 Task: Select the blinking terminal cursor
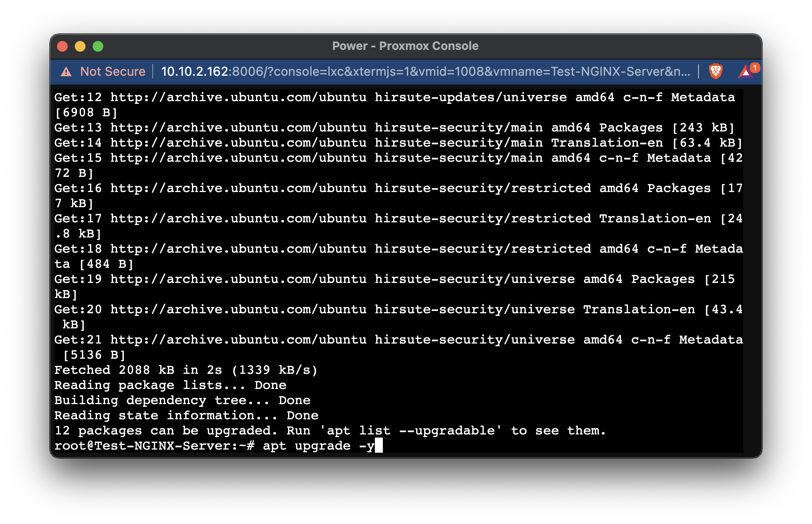click(379, 446)
